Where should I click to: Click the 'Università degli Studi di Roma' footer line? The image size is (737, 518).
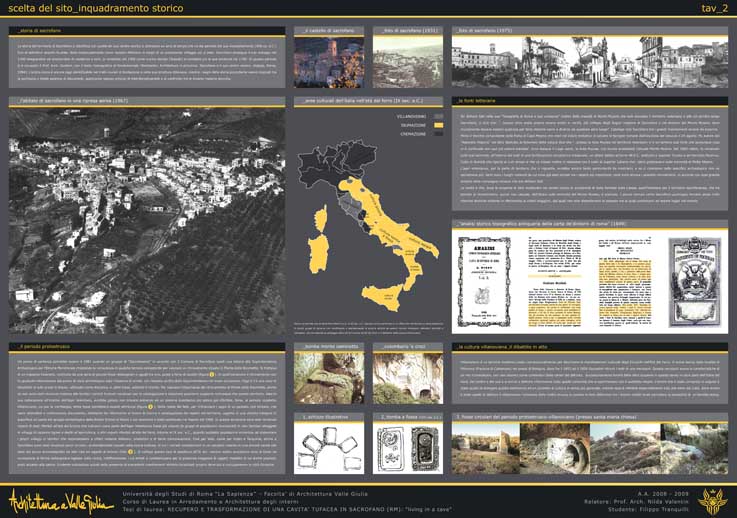point(245,494)
